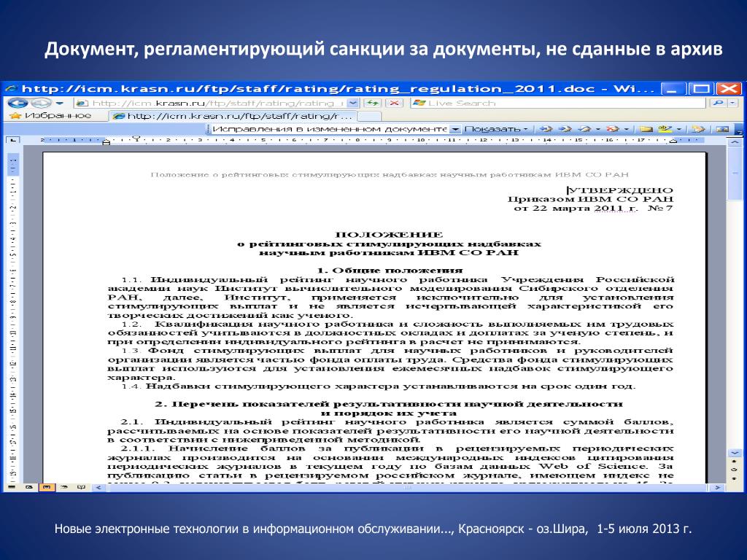Open Избранное favorites panel
The image size is (747, 560).
50,116
